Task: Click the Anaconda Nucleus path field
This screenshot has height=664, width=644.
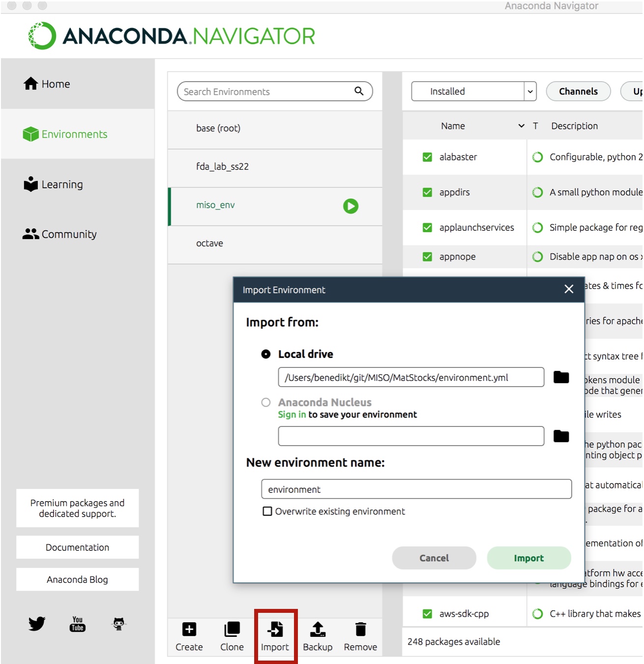Action: click(411, 436)
